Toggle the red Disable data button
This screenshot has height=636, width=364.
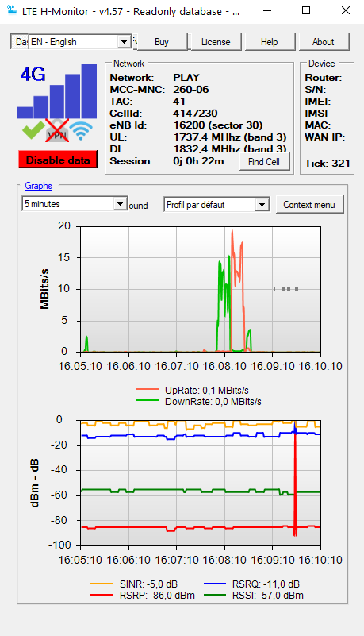point(58,160)
